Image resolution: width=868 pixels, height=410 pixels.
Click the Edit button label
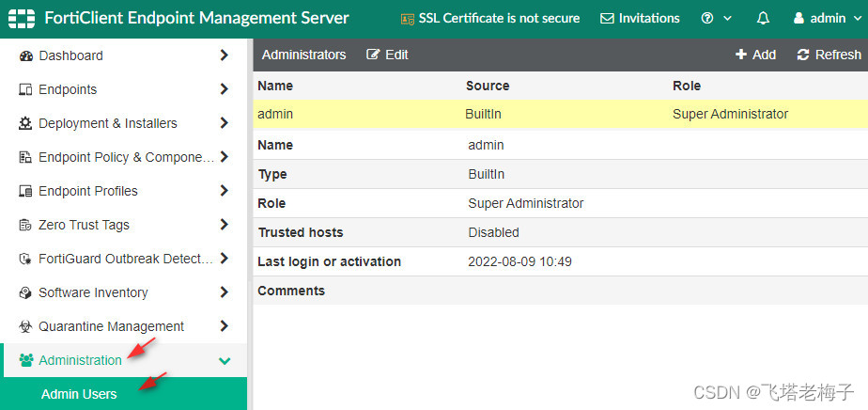pos(397,55)
